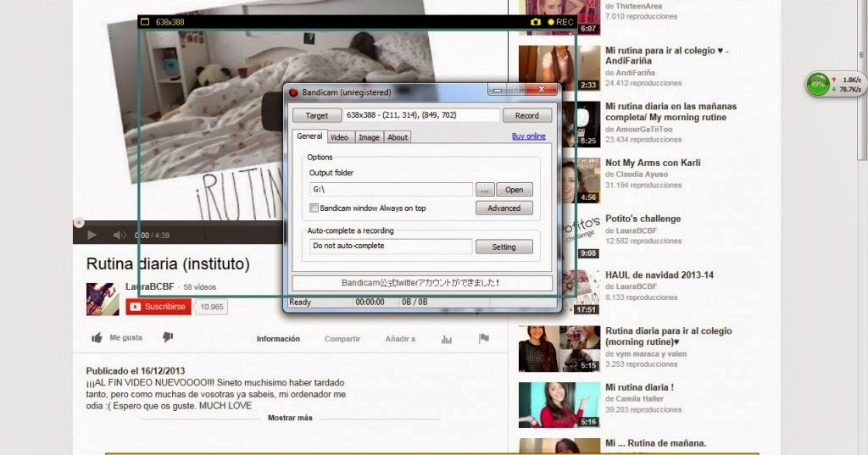This screenshot has width=868, height=455.
Task: Click the thumbs down dislike icon
Action: click(x=168, y=337)
